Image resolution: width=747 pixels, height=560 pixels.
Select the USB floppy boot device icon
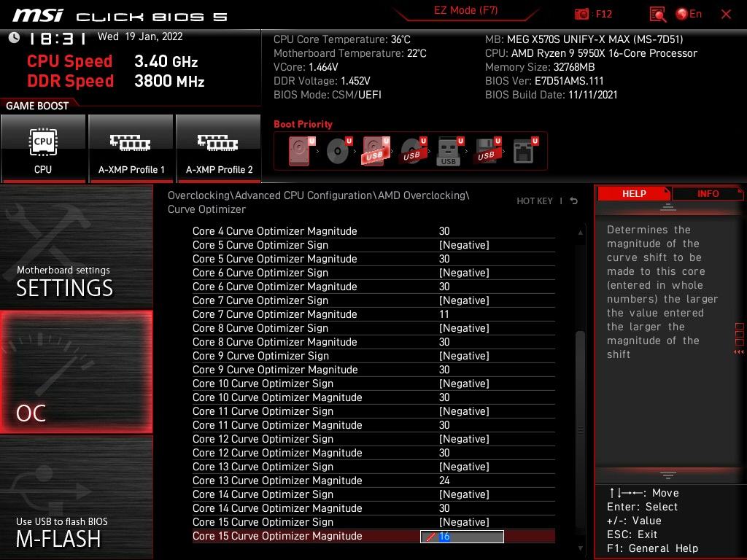(x=487, y=151)
